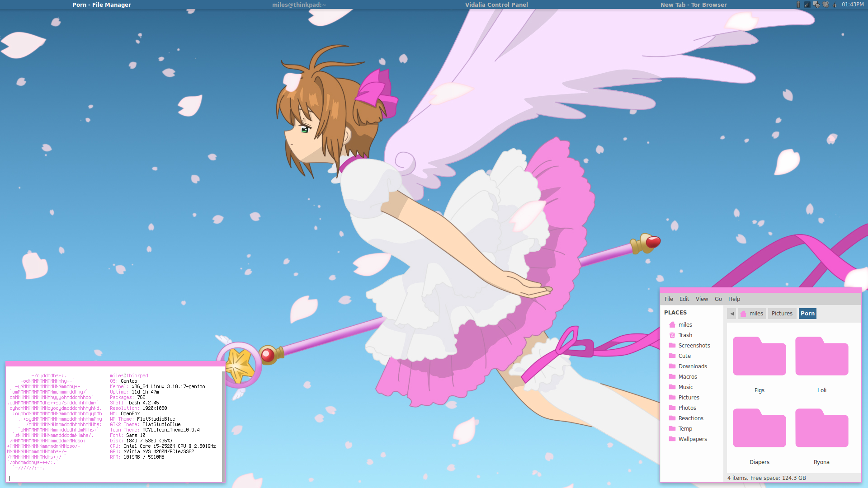Select the 'Reactions' label in Places
This screenshot has width=868, height=488.
click(x=691, y=418)
